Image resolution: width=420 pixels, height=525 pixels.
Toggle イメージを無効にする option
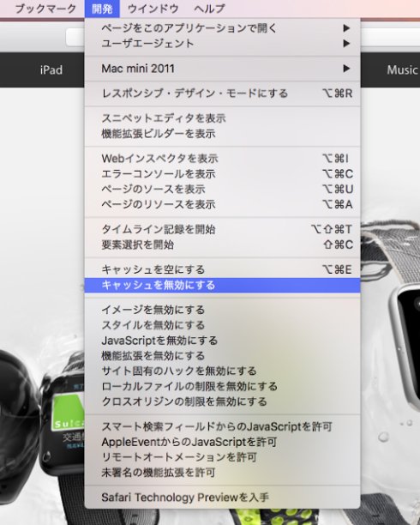coord(223,310)
